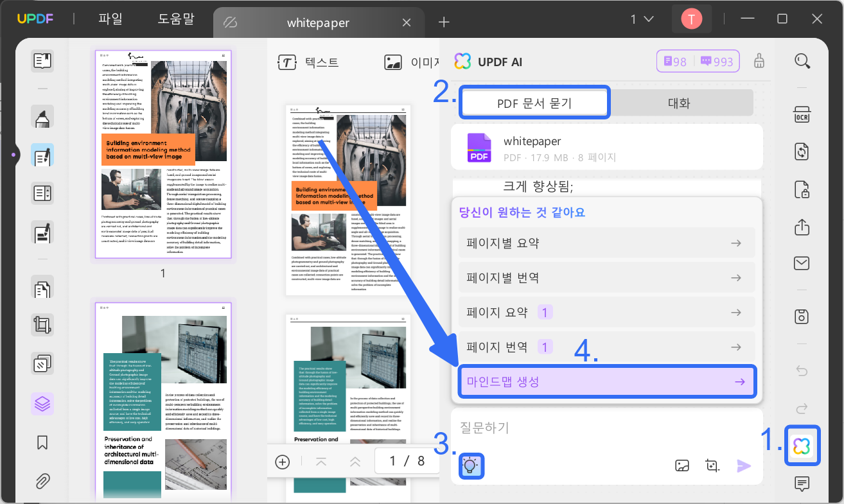
Task: Open the Organize Pages tool in sidebar
Action: [42, 289]
